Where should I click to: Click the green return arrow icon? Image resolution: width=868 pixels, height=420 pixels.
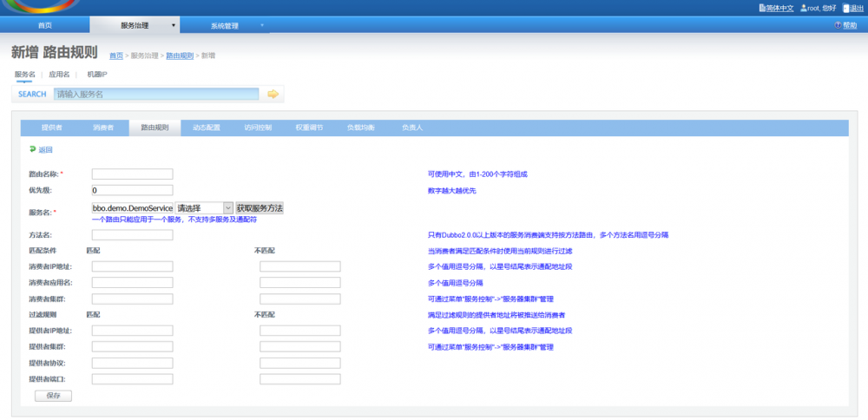(x=32, y=149)
